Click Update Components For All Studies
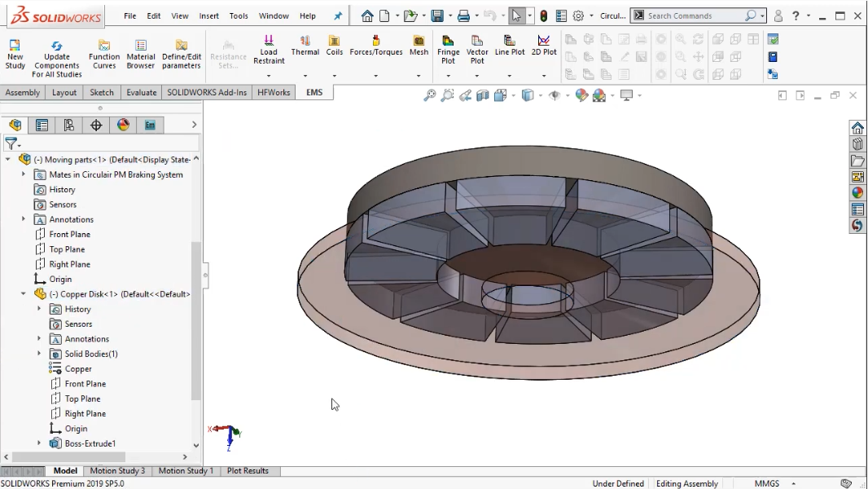 pyautogui.click(x=56, y=57)
